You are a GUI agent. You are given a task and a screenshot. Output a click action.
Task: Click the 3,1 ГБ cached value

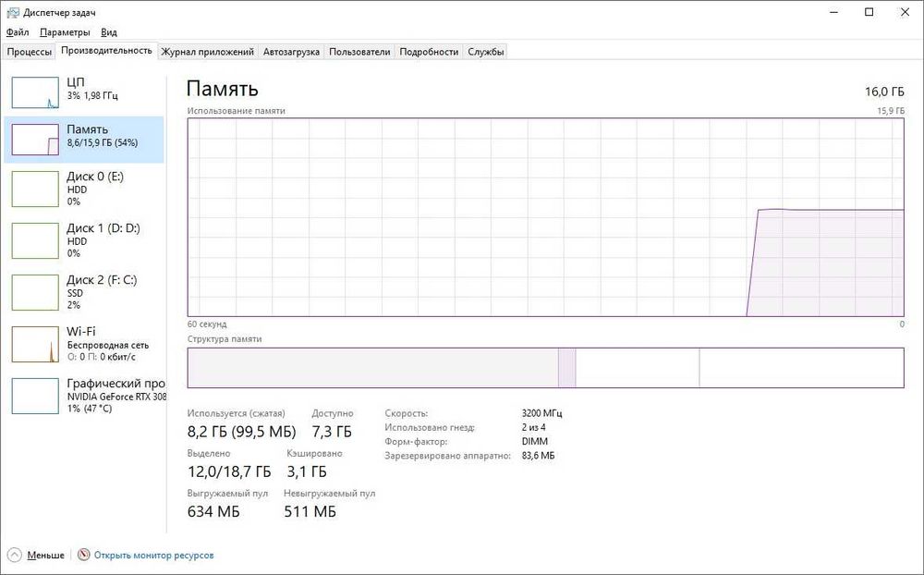(307, 471)
